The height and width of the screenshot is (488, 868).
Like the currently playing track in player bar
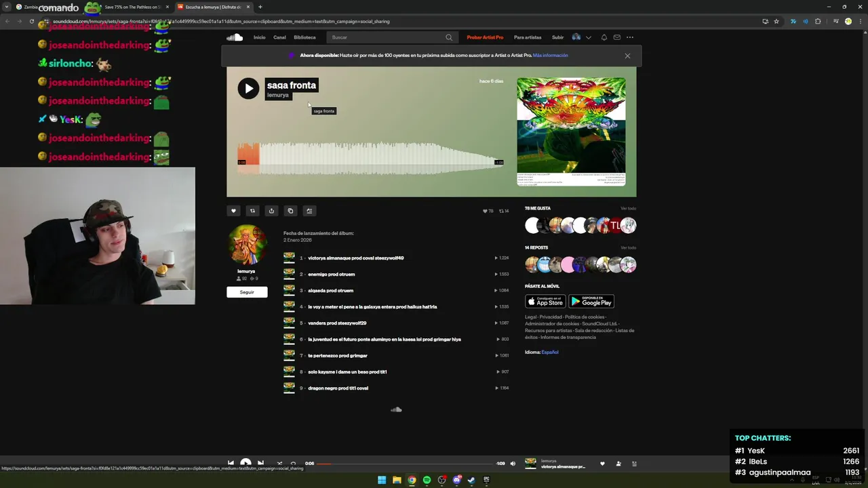pyautogui.click(x=602, y=464)
